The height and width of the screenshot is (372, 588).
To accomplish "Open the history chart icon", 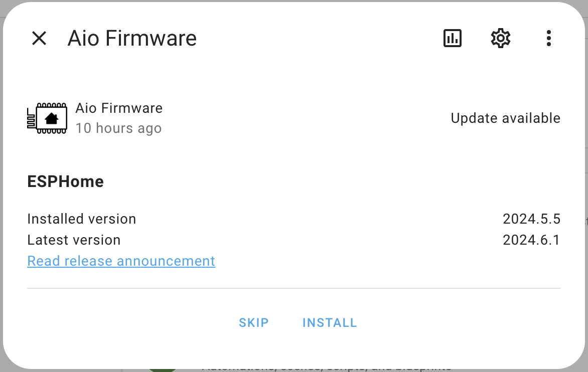I will (453, 38).
